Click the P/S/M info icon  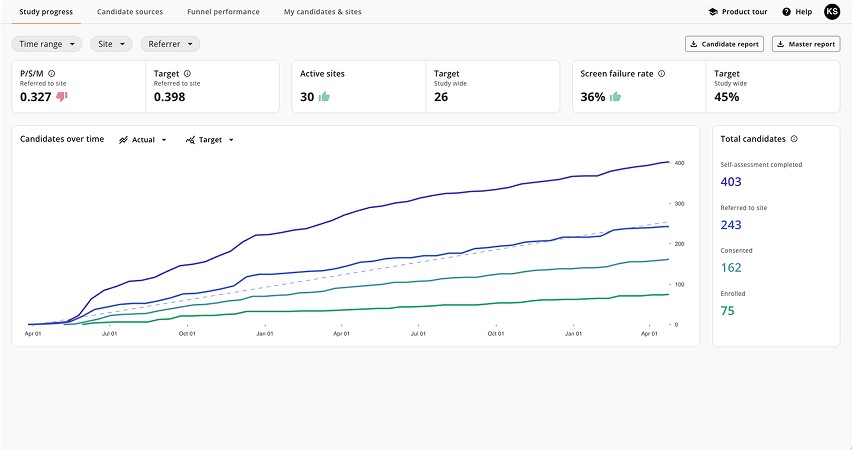[x=51, y=73]
